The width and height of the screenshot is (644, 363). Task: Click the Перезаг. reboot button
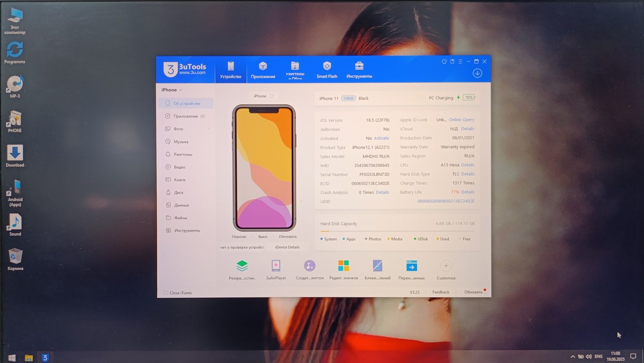pos(239,236)
